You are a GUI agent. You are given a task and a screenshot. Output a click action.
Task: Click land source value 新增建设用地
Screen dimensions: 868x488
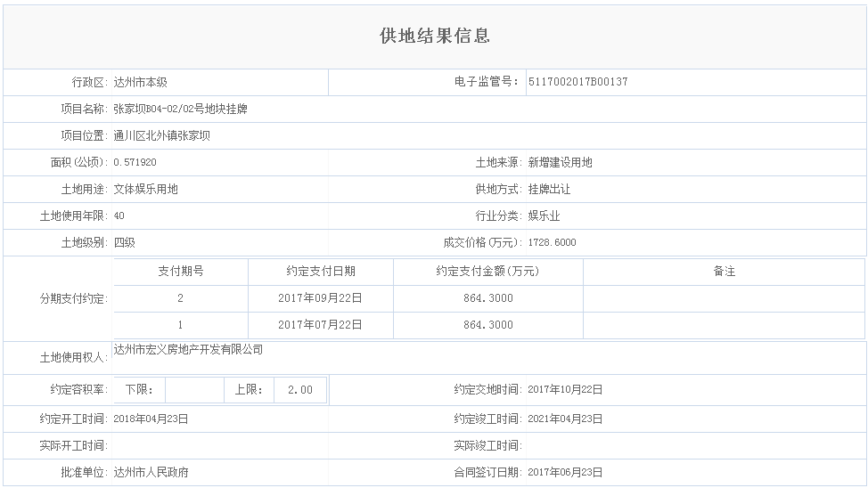point(561,162)
